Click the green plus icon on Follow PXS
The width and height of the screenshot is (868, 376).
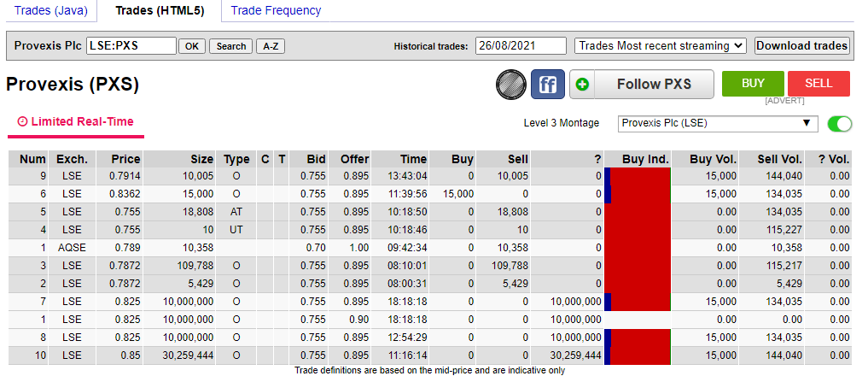click(582, 85)
